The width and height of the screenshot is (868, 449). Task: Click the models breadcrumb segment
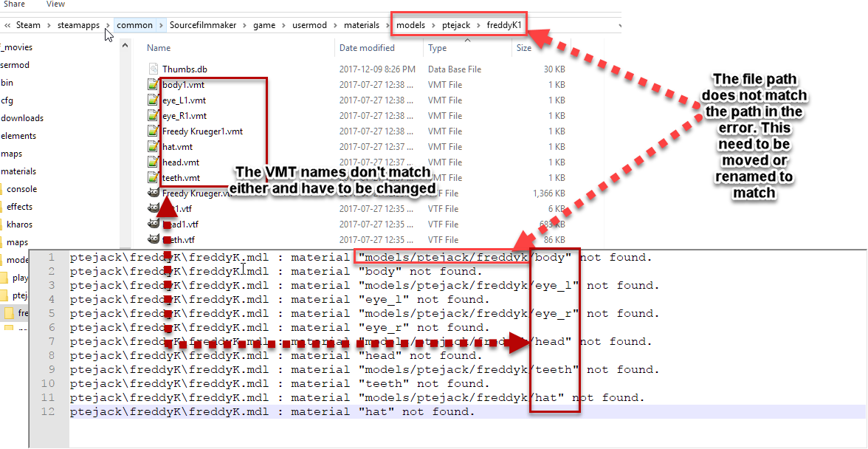point(410,25)
